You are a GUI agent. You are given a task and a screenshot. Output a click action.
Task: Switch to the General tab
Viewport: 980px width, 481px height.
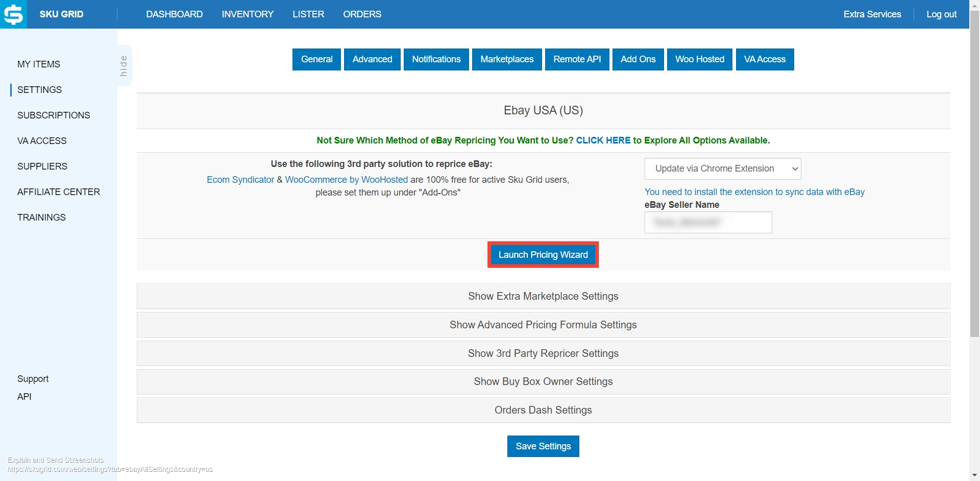(x=316, y=59)
